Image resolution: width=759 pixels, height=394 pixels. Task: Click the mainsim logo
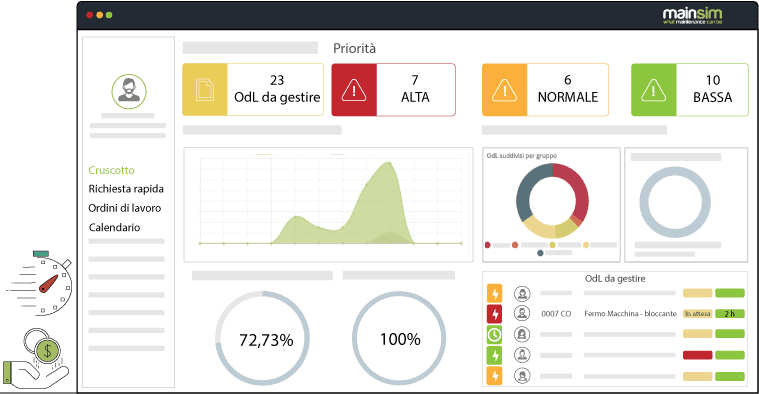click(692, 15)
